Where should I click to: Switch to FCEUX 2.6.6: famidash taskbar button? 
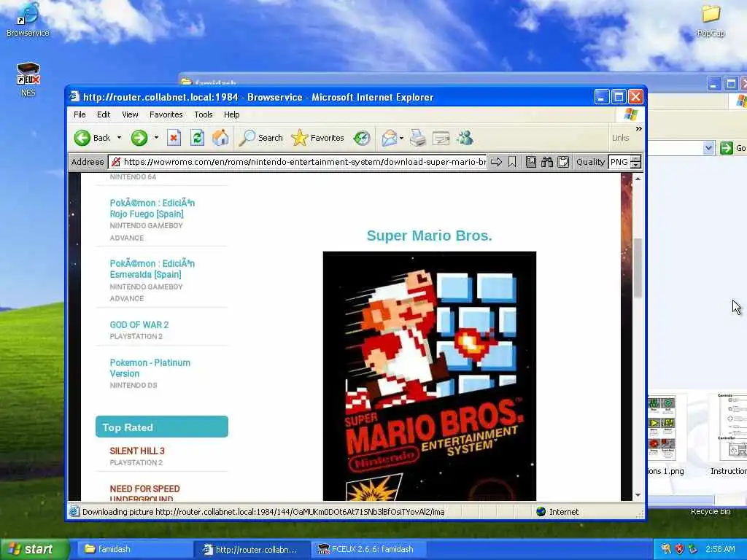[x=369, y=550]
